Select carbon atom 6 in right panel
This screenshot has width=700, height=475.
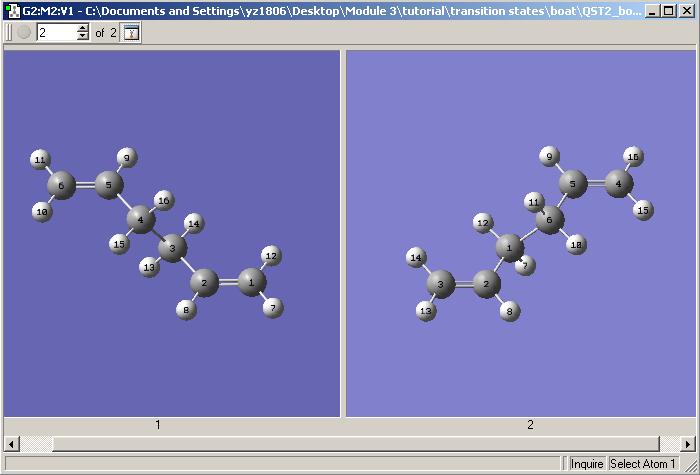pyautogui.click(x=550, y=220)
